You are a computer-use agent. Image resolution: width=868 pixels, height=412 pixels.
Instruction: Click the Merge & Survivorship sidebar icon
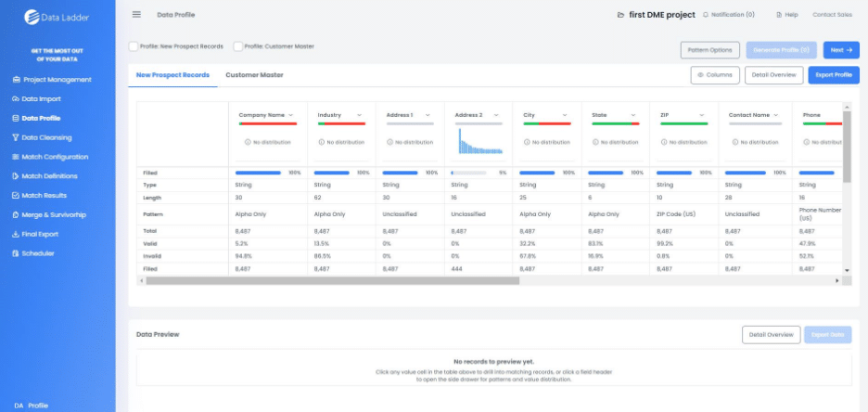[16, 215]
